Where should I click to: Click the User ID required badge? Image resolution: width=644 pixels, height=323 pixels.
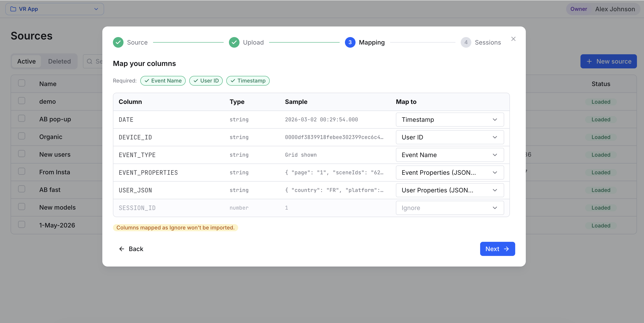tap(206, 81)
